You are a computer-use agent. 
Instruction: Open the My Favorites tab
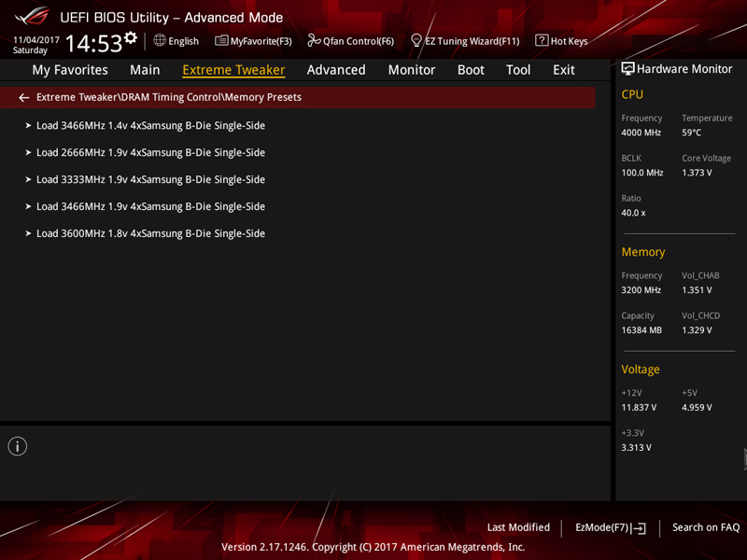(x=70, y=70)
